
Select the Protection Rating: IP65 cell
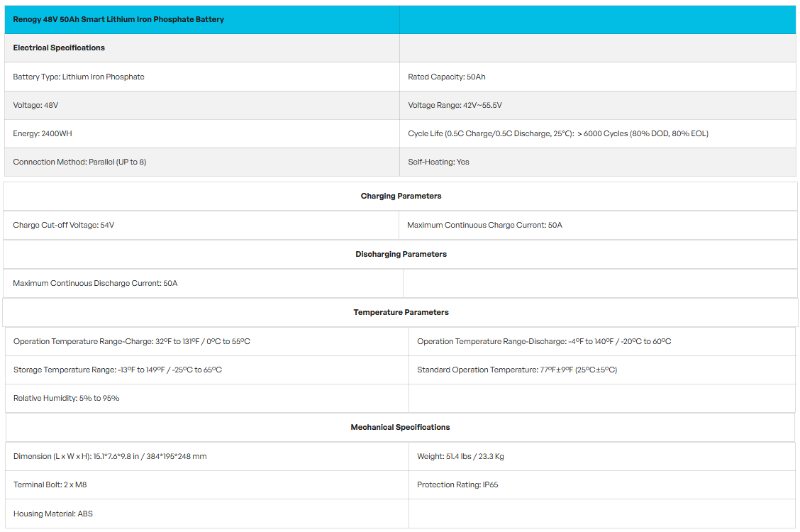click(602, 485)
